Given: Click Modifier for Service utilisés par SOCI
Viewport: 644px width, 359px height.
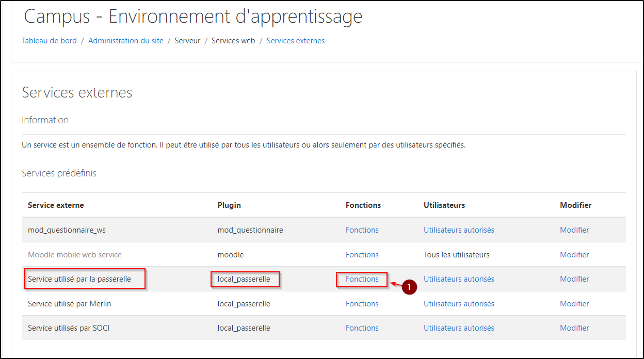Looking at the screenshot, I should tap(574, 328).
